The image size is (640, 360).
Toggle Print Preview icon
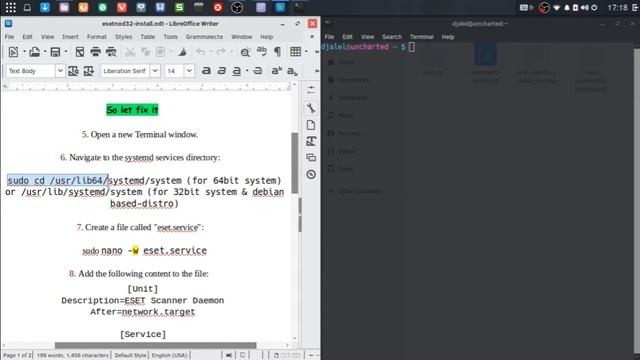[x=111, y=52]
